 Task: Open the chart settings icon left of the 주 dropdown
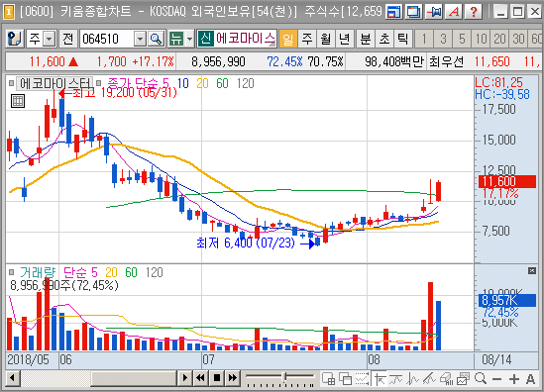(x=14, y=39)
